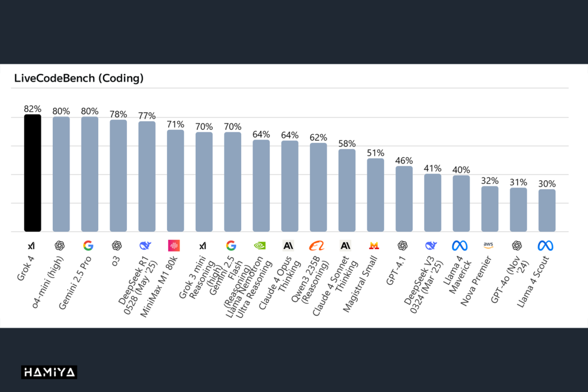
Task: Click the xAI logo above Grok 4
Action: pos(31,246)
